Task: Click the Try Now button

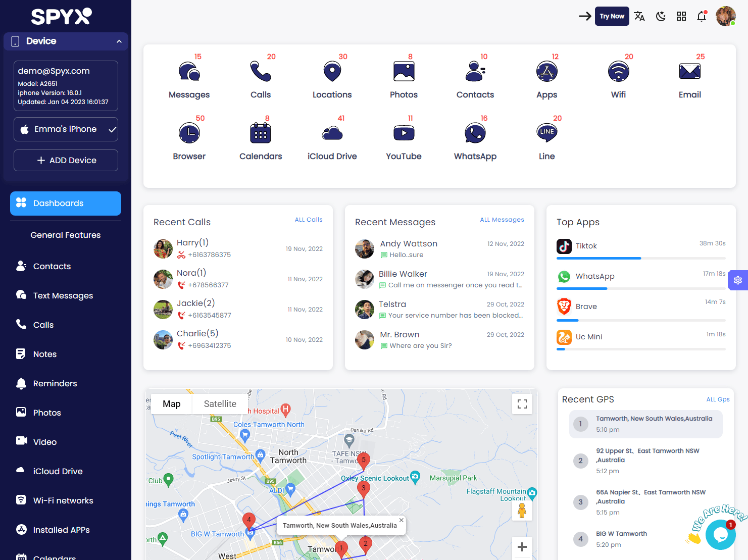Action: tap(612, 16)
